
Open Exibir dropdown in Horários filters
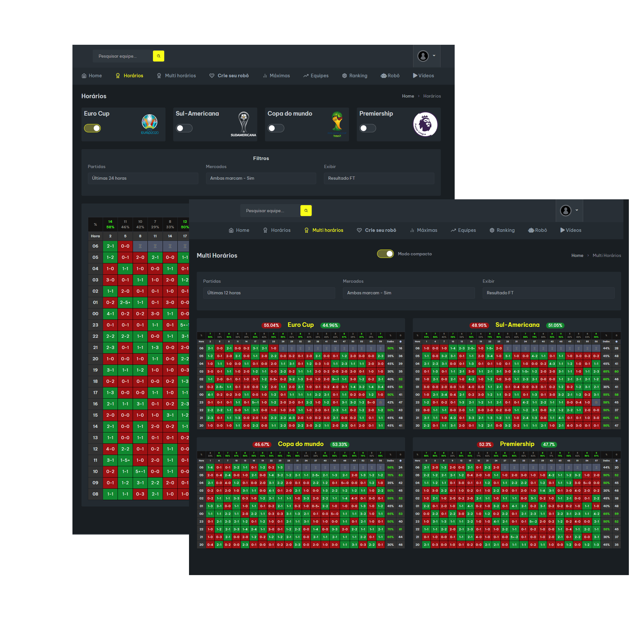(x=379, y=178)
